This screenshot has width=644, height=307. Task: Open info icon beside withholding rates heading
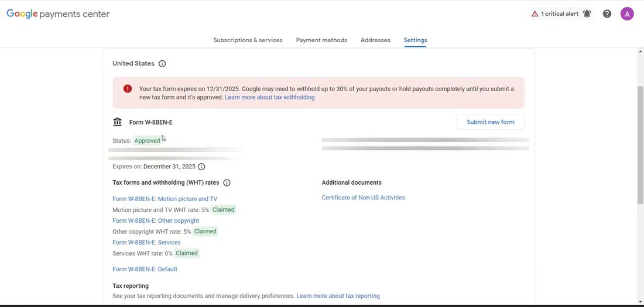227,182
